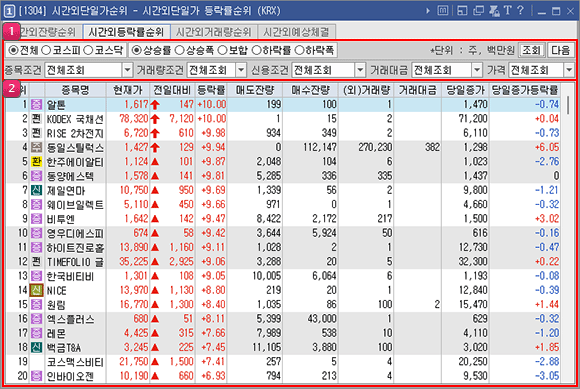Select the 상승폭 radio button
The image size is (580, 389).
pos(179,50)
